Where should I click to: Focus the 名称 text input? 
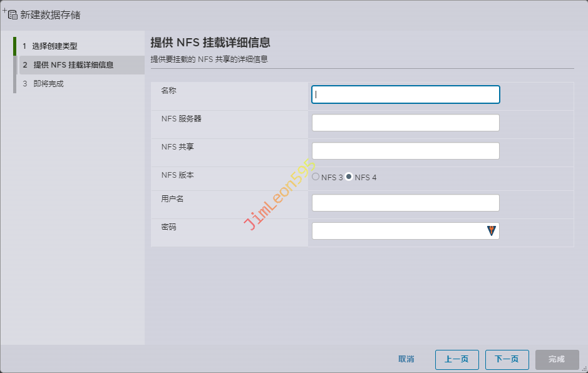[405, 95]
